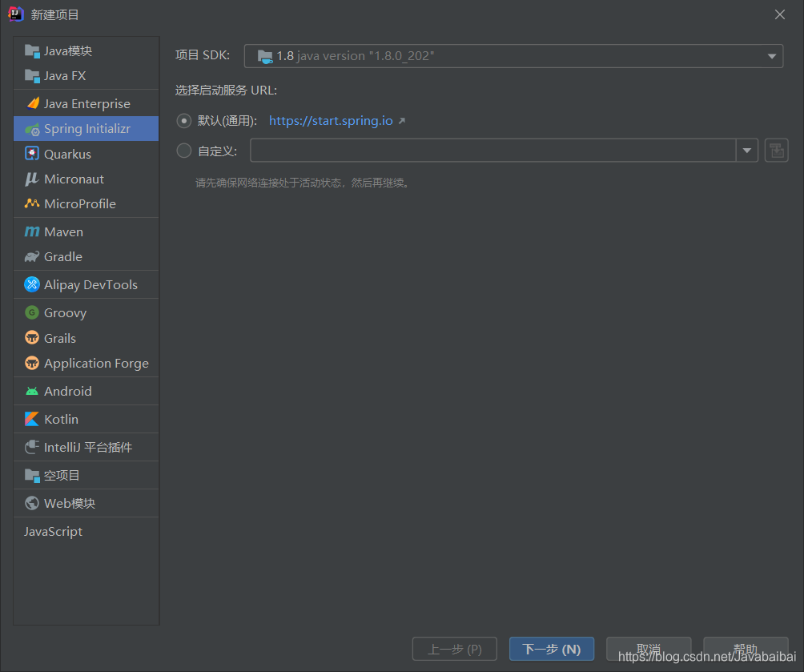This screenshot has width=804, height=672.
Task: Select Android project type
Action: [x=86, y=391]
